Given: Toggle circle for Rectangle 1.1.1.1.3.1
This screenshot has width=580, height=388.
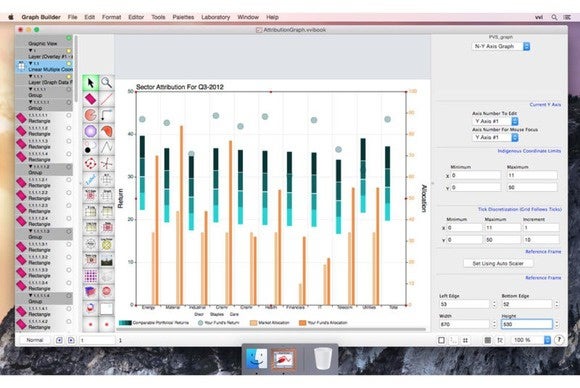Looking at the screenshot, I should (x=69, y=244).
